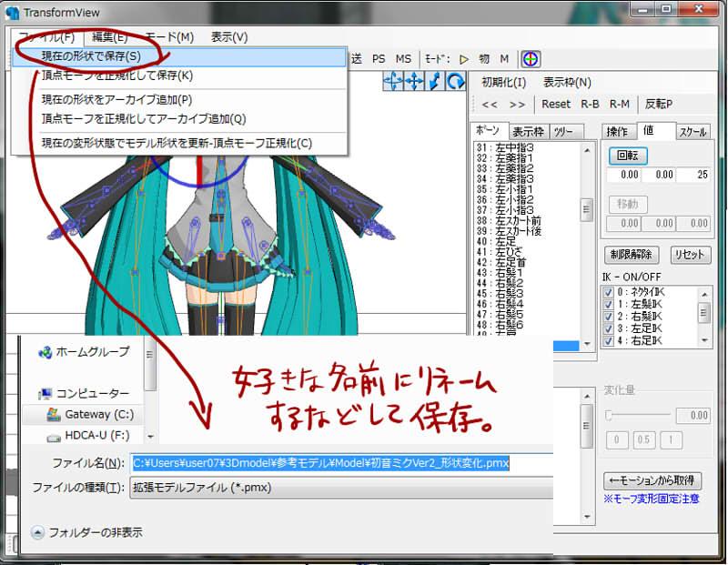Click the 変化量 slider handle
This screenshot has width=728, height=565.
609,415
